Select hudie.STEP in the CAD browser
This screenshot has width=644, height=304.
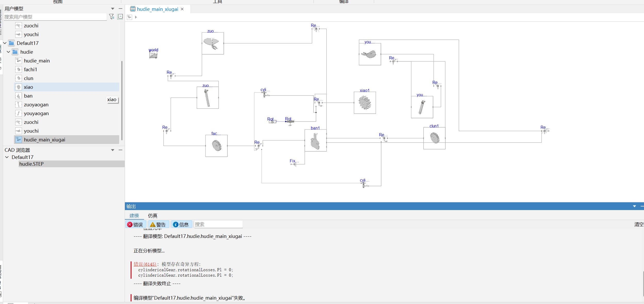71,164
